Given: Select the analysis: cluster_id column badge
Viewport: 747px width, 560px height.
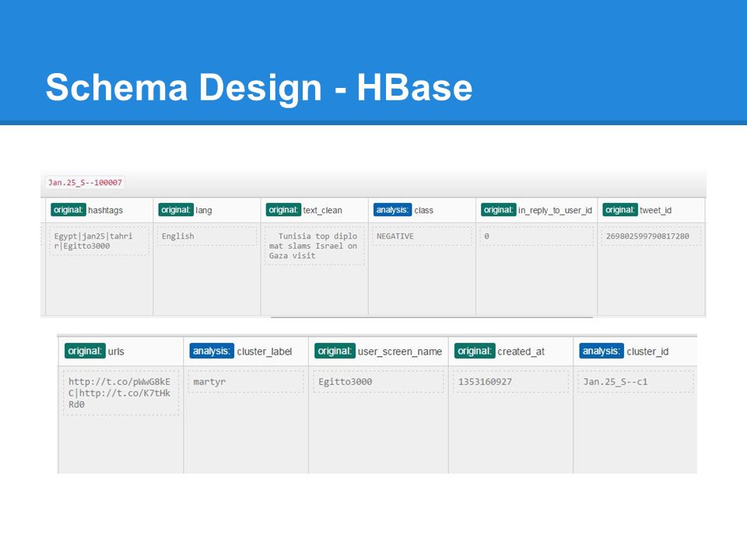Looking at the screenshot, I should 601,352.
